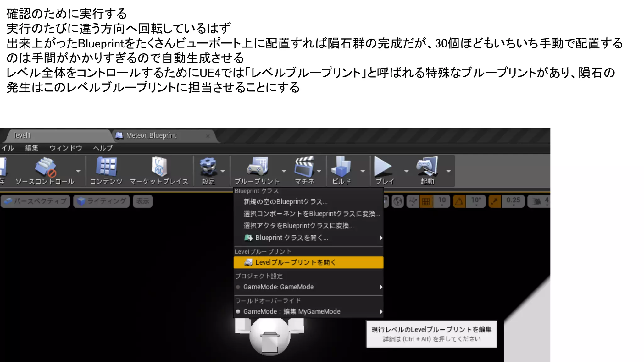The width and height of the screenshot is (644, 362).
Task: Select 選択アクタをBlueprintクラスに変換 entry
Action: (308, 226)
